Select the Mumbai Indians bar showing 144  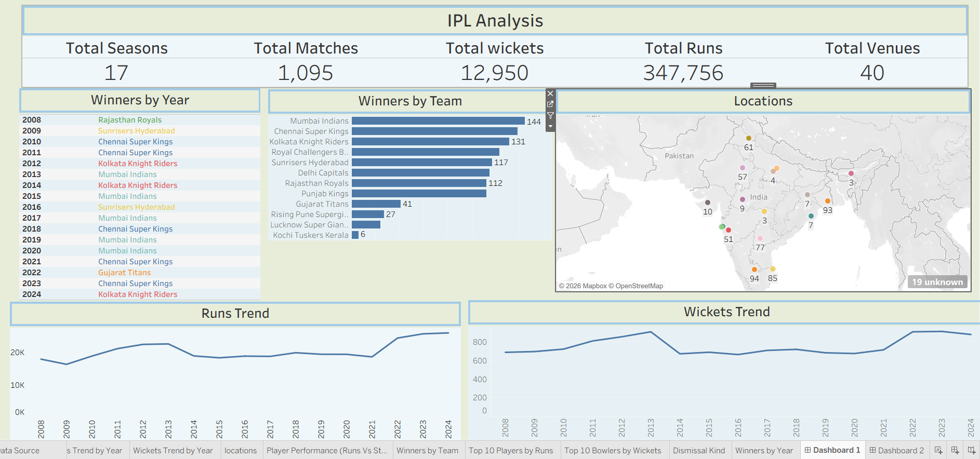click(438, 120)
